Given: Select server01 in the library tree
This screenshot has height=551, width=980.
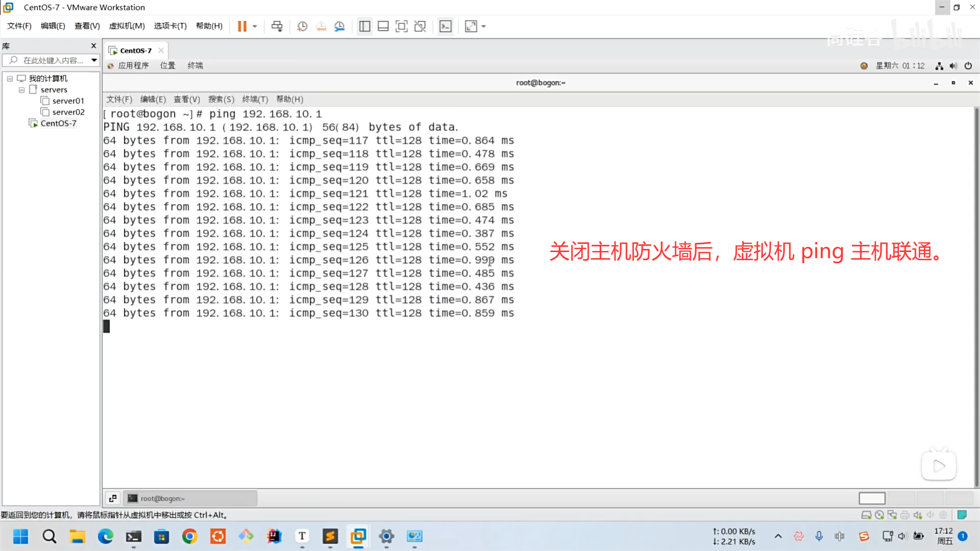Looking at the screenshot, I should pos(68,101).
